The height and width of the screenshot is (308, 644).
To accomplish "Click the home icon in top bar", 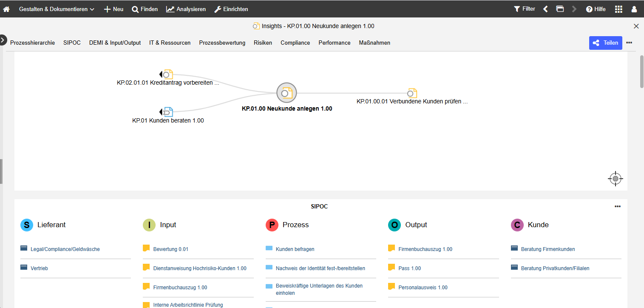I will pos(6,9).
